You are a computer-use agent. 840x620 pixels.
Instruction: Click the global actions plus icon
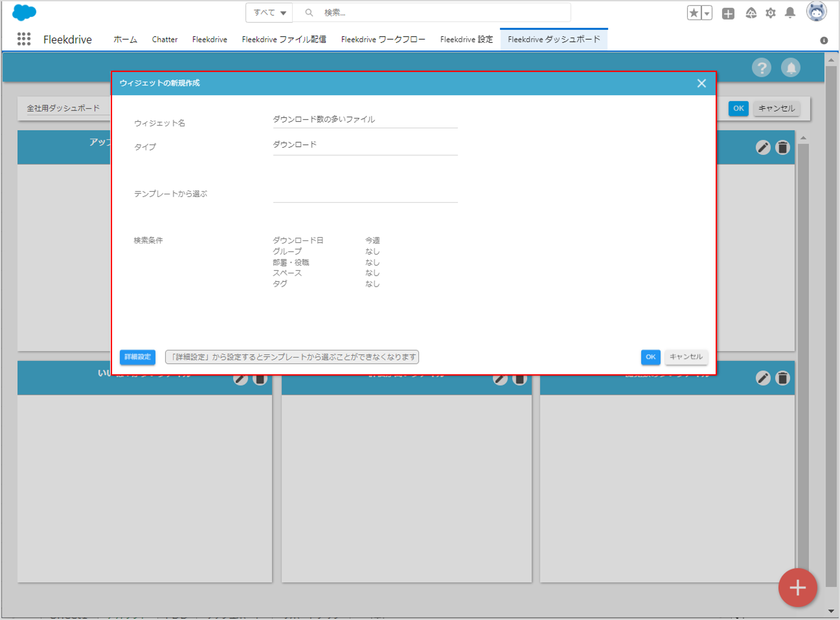click(728, 14)
